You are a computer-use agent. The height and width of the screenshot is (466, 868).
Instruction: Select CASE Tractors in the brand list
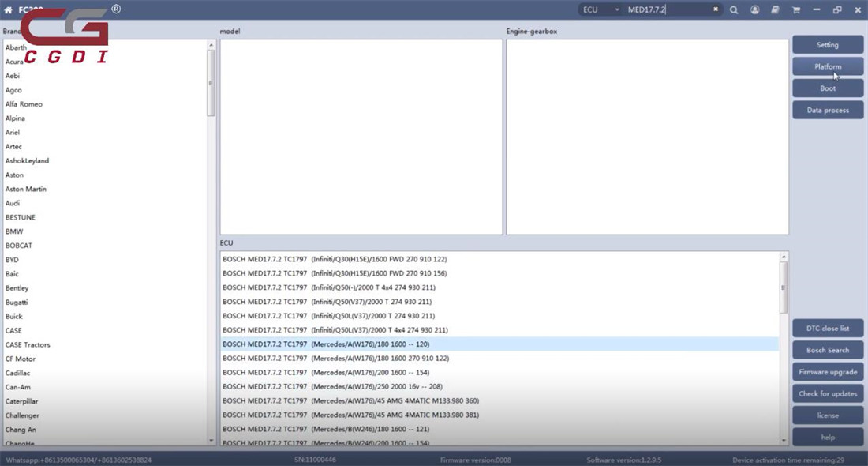coord(105,344)
